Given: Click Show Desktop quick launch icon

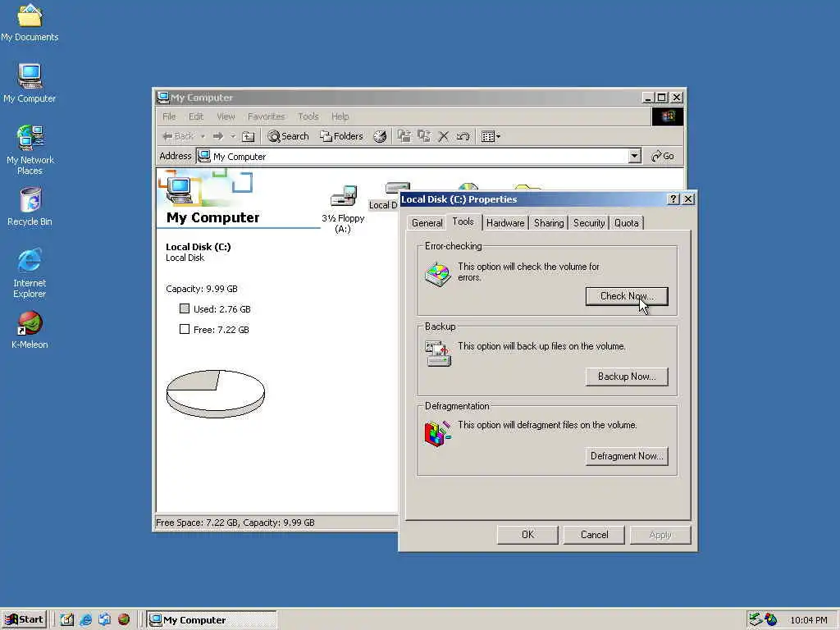Looking at the screenshot, I should [x=67, y=620].
